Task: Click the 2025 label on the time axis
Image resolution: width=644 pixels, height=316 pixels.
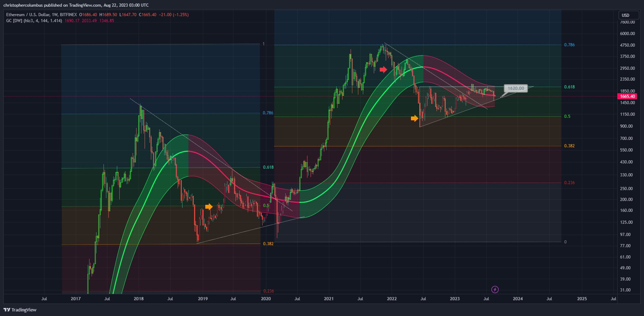Action: point(582,298)
